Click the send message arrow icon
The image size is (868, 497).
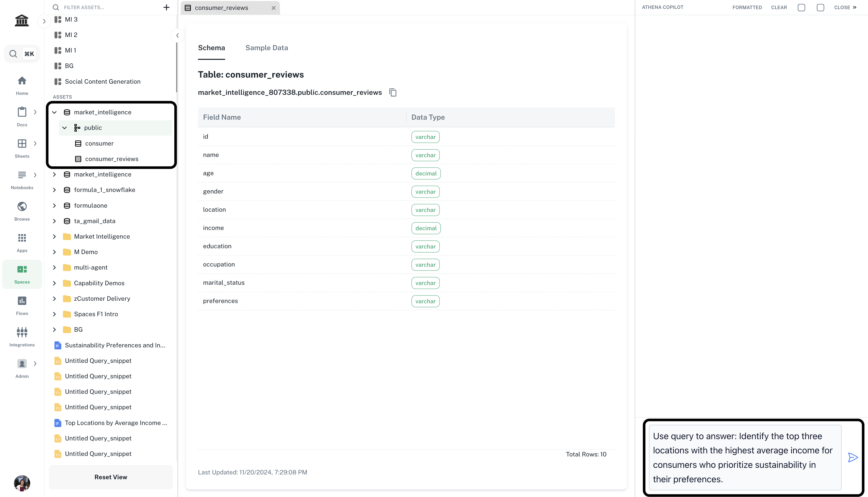853,457
